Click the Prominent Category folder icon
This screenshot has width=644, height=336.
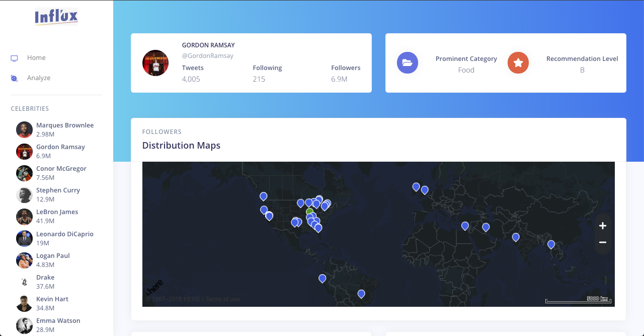click(408, 63)
